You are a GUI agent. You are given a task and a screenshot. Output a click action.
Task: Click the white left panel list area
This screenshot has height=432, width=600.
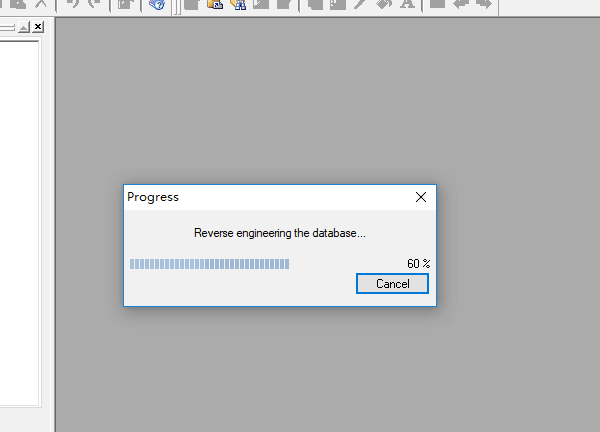pyautogui.click(x=19, y=223)
